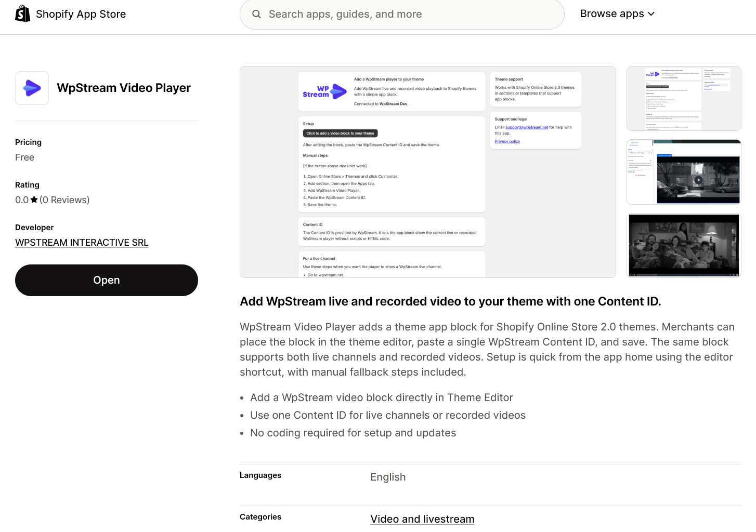Open the (0 Reviews) rating text
Image resolution: width=756 pixels, height=532 pixels.
pyautogui.click(x=64, y=200)
